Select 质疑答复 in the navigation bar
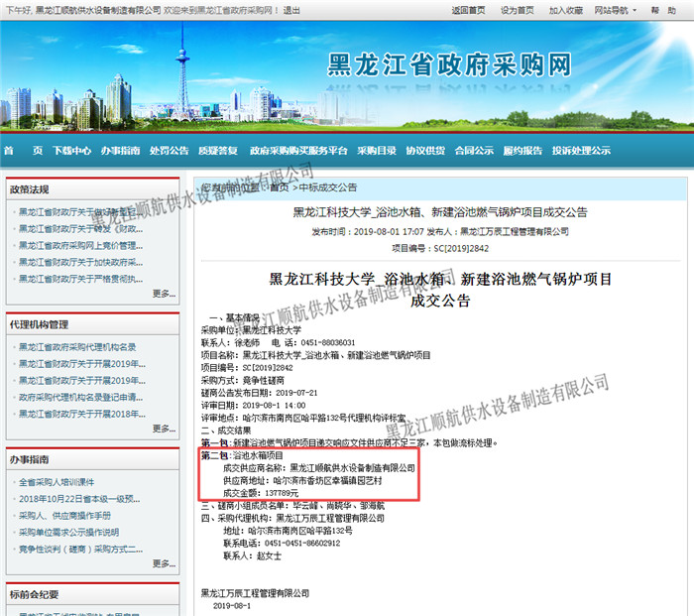 [x=217, y=151]
